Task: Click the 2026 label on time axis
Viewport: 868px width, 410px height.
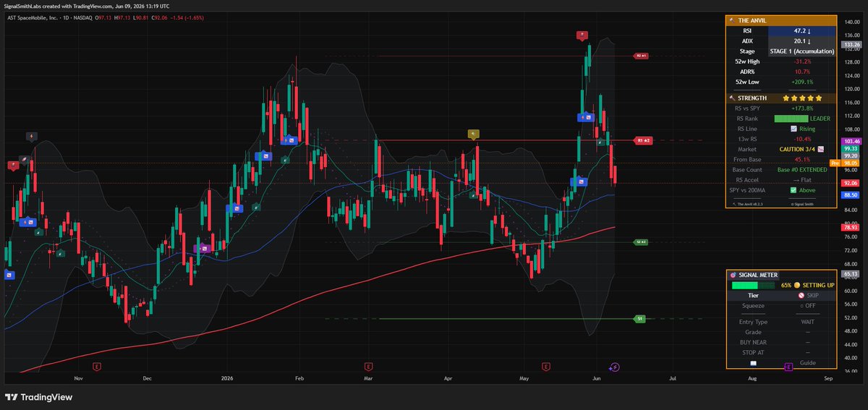Action: tap(227, 377)
